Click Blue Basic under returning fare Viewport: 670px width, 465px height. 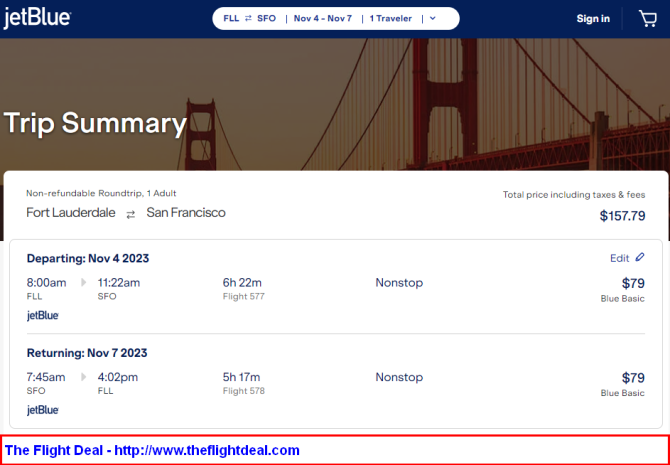point(623,393)
